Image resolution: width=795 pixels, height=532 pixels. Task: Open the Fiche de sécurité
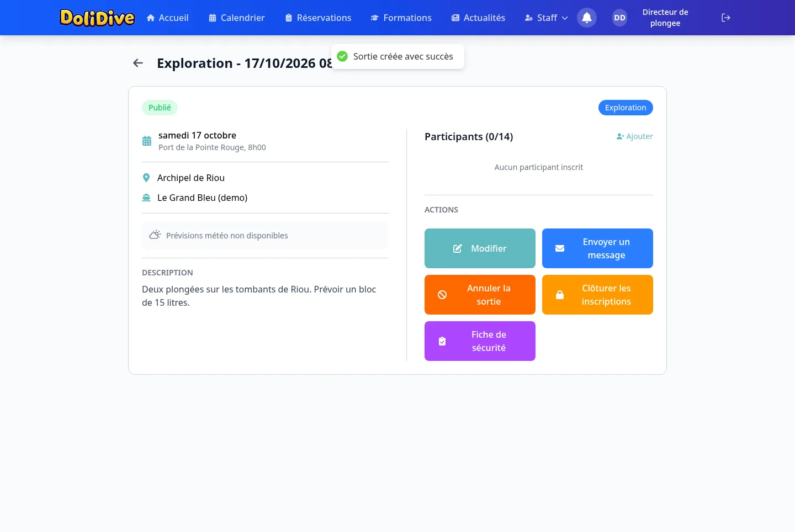point(480,341)
